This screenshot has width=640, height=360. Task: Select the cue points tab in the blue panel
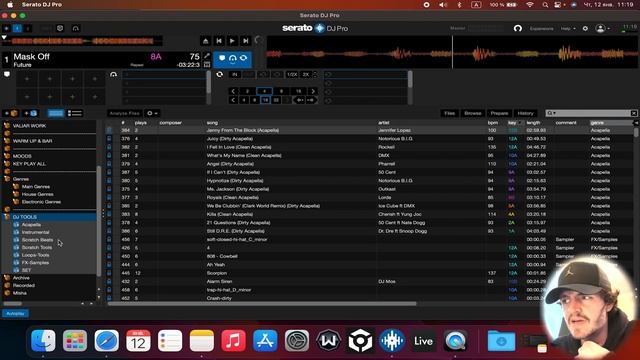pyautogui.click(x=222, y=58)
